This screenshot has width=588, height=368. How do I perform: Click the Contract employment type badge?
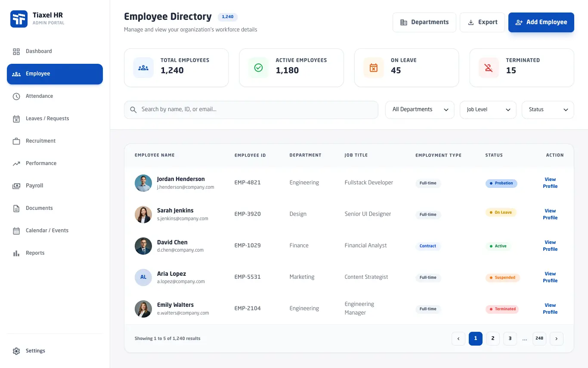click(428, 246)
